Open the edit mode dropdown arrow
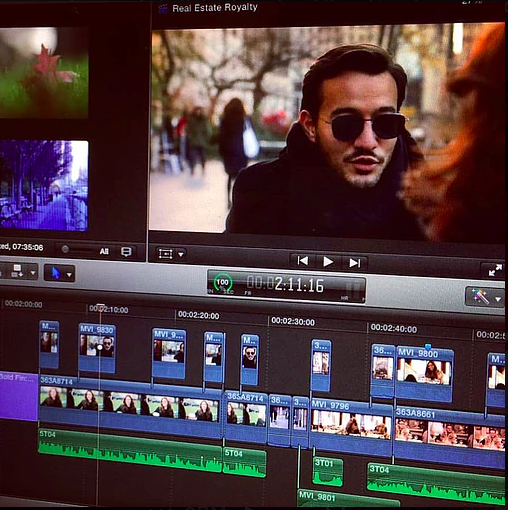508x510 pixels. [33, 273]
